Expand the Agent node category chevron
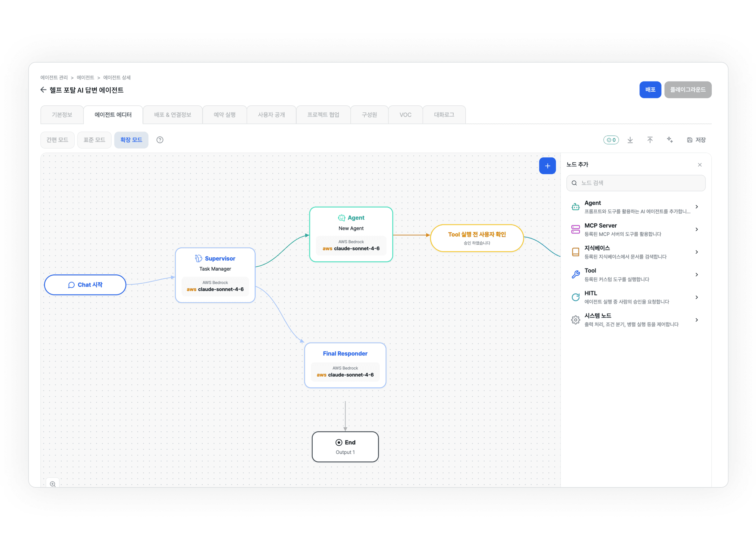 (697, 207)
